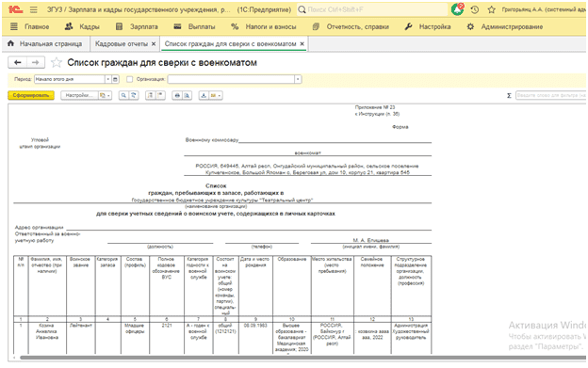The image size is (588, 368).
Task: Open the report variants dropdown next to Настройки
Action: tap(105, 95)
